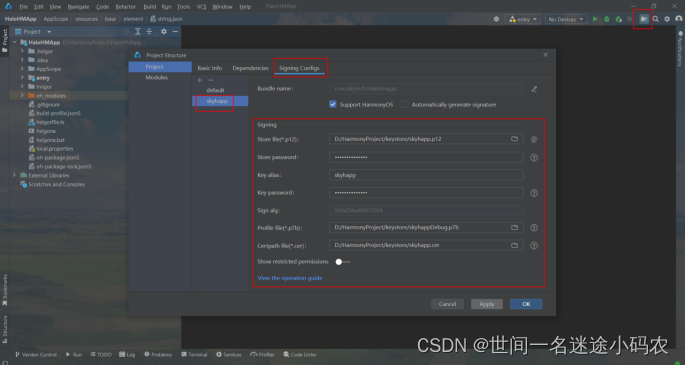Click the Search magnifier icon in toolbar

point(656,19)
